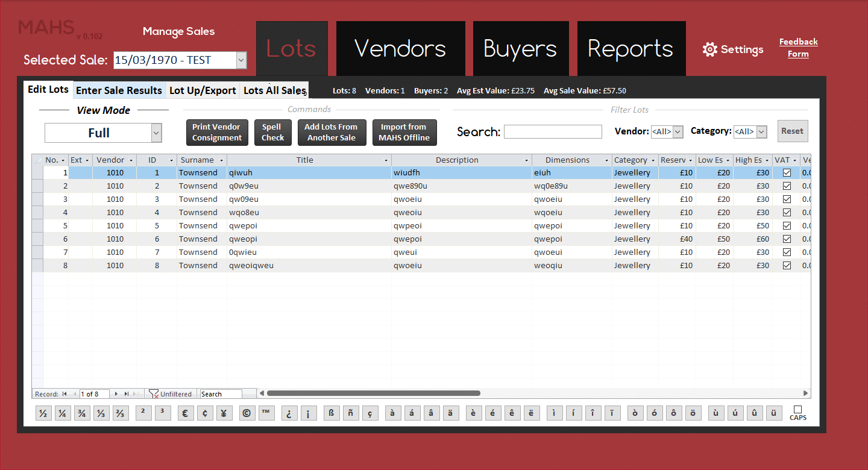
Task: Insert the ⅔ fraction symbol
Action: click(121, 413)
